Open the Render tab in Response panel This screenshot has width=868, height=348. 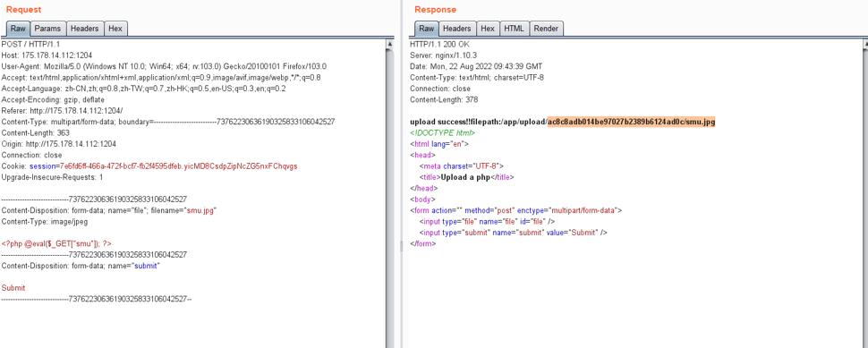coord(547,29)
